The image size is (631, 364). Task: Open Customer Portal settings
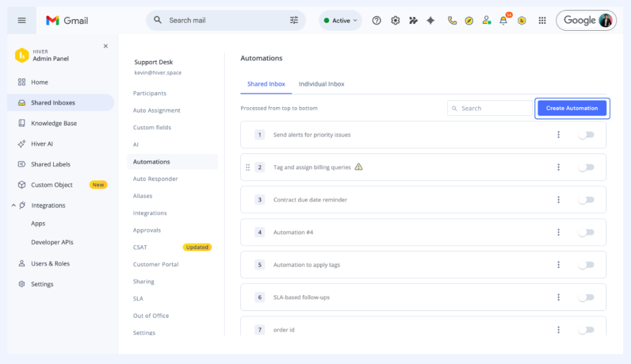point(156,264)
